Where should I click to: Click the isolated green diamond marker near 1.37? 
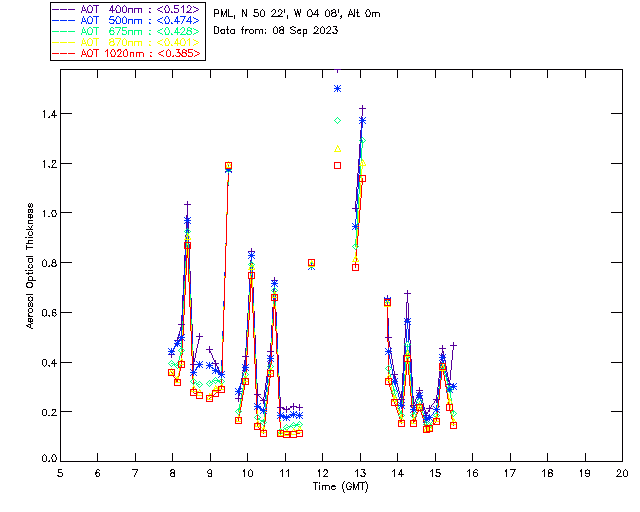[337, 121]
